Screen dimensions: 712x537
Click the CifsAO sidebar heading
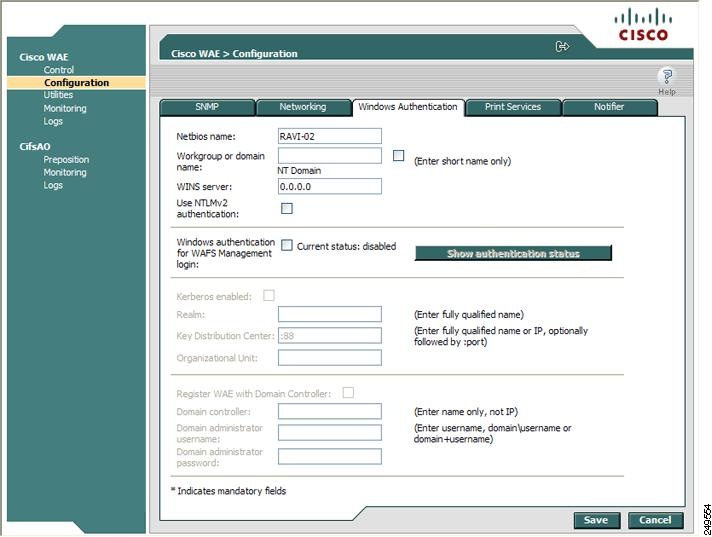click(35, 147)
